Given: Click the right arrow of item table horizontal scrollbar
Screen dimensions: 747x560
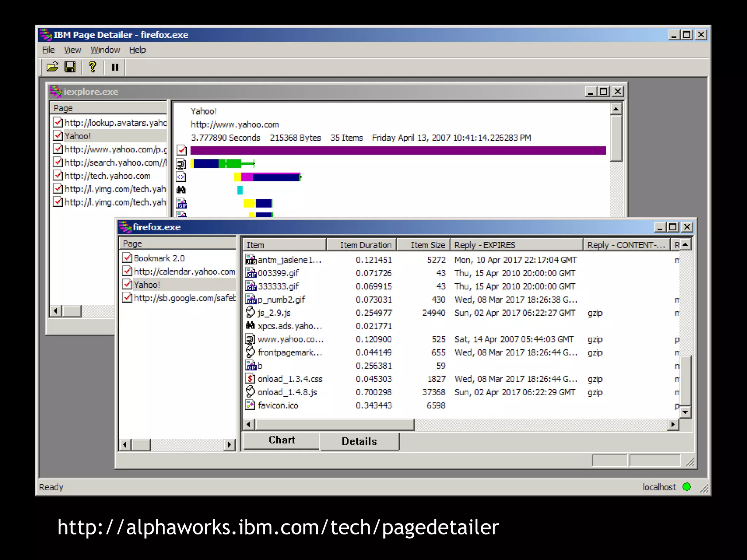Looking at the screenshot, I should 673,424.
